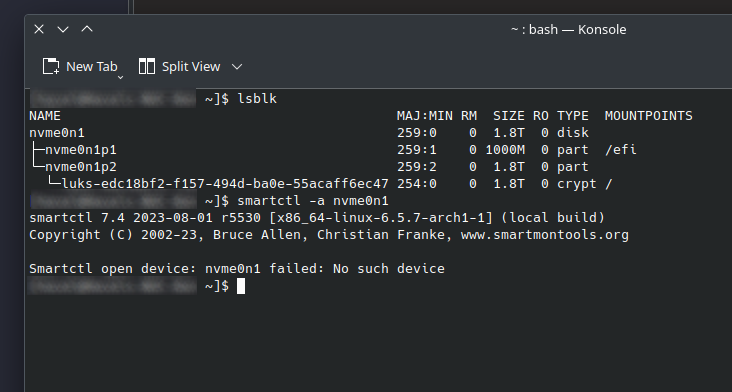
Task: Open the New Tab dropdown arrow
Action: [120, 77]
